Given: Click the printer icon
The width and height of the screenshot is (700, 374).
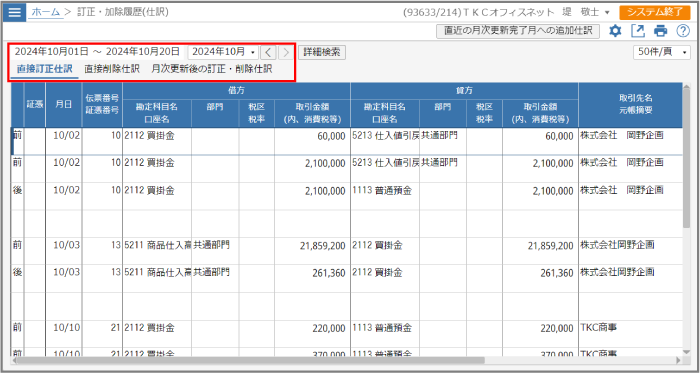Looking at the screenshot, I should pyautogui.click(x=660, y=31).
